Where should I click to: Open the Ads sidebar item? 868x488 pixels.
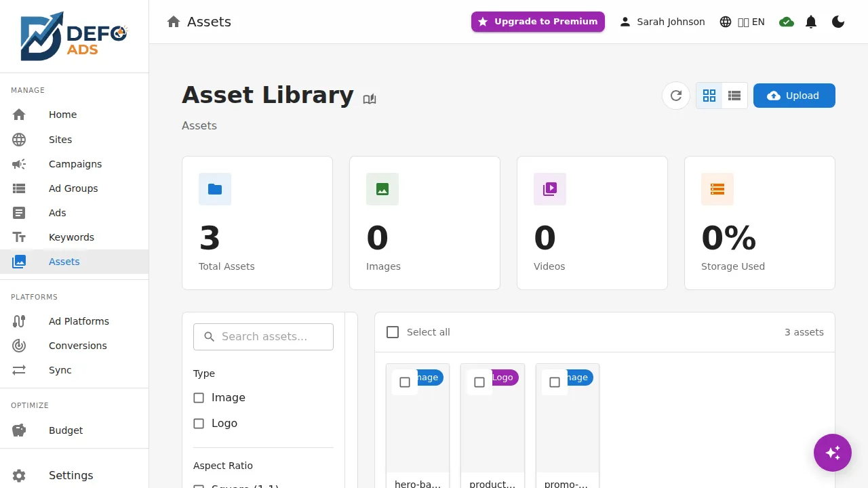75,213
